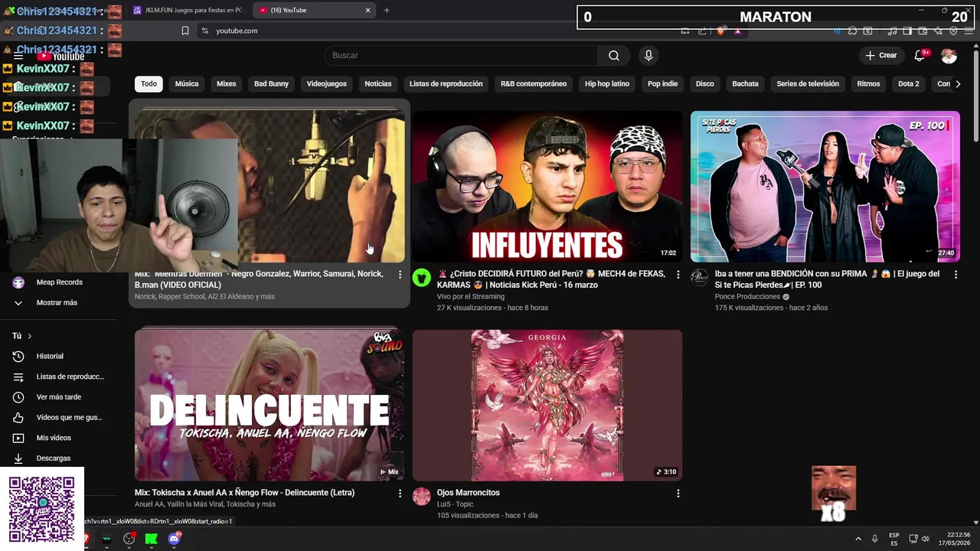Open Ponce Producciones channel link
Viewport: 980px width, 551px height.
point(747,296)
